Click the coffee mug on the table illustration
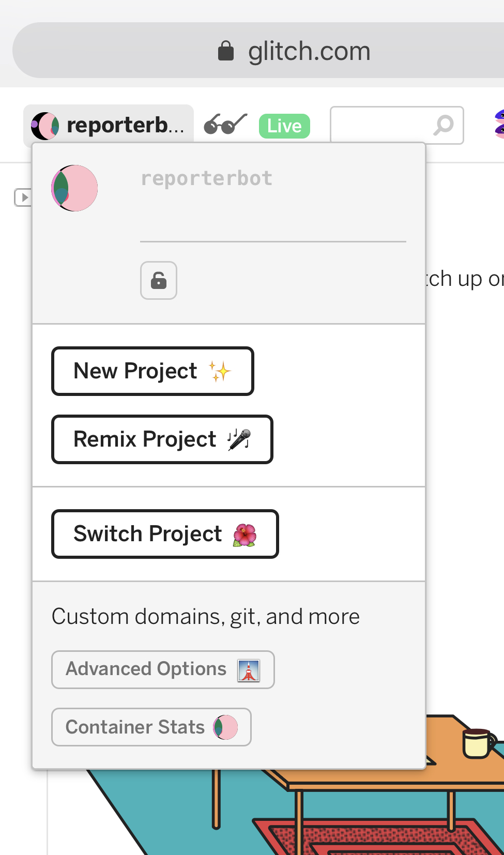 pos(479,743)
